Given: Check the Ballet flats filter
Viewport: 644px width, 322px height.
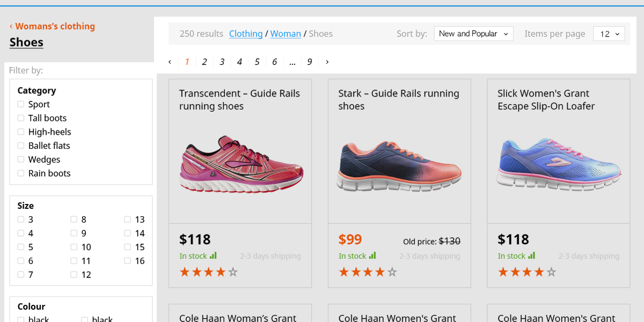Looking at the screenshot, I should click(x=21, y=145).
